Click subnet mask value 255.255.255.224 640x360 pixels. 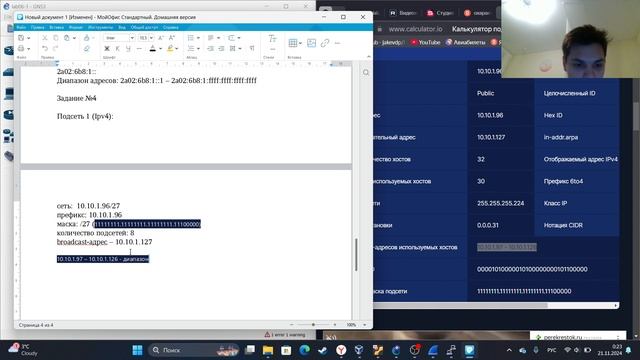click(x=500, y=203)
